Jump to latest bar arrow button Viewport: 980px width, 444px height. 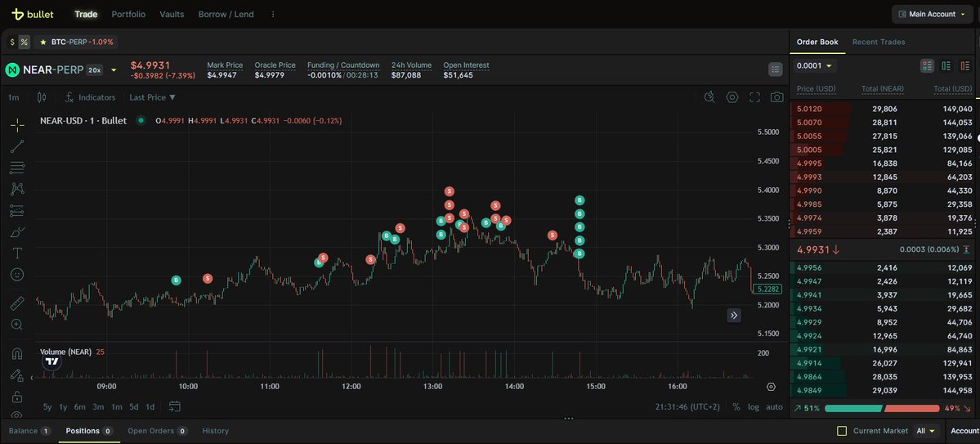point(734,315)
